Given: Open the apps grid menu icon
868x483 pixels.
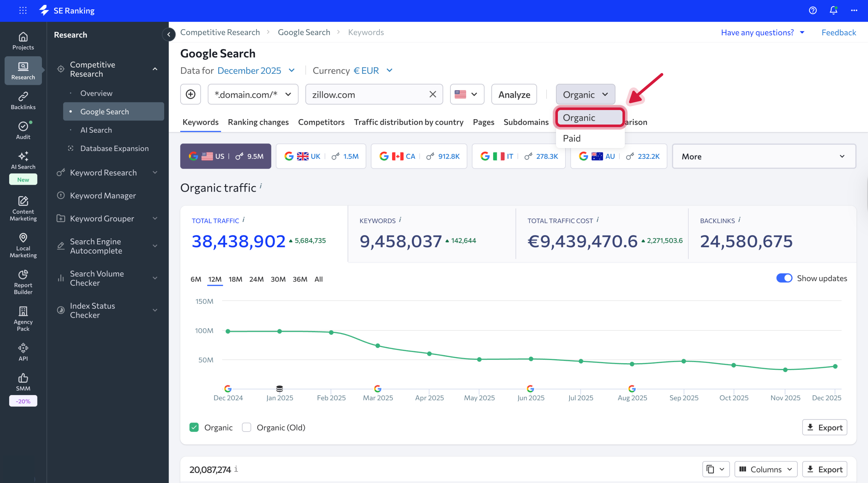Looking at the screenshot, I should (23, 10).
